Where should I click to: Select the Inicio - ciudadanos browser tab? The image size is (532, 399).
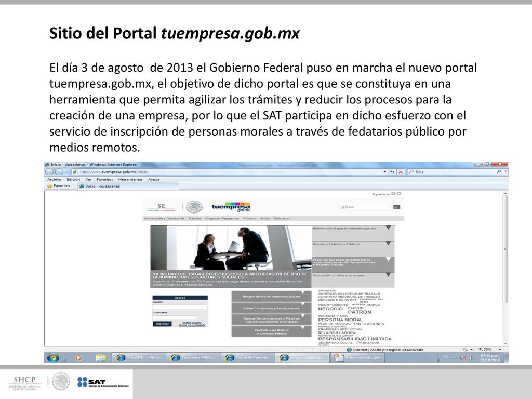127,186
